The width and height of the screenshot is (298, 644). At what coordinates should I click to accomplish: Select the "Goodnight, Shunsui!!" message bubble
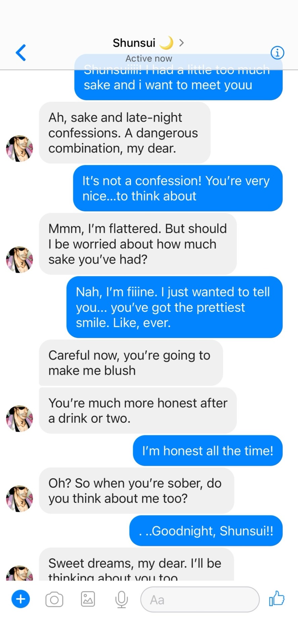pyautogui.click(x=206, y=531)
